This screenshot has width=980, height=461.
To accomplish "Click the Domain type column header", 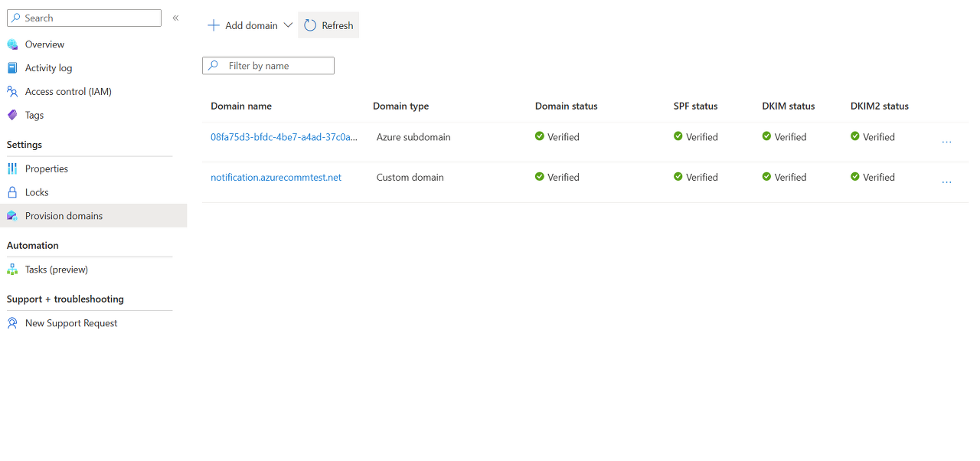I will click(x=400, y=106).
